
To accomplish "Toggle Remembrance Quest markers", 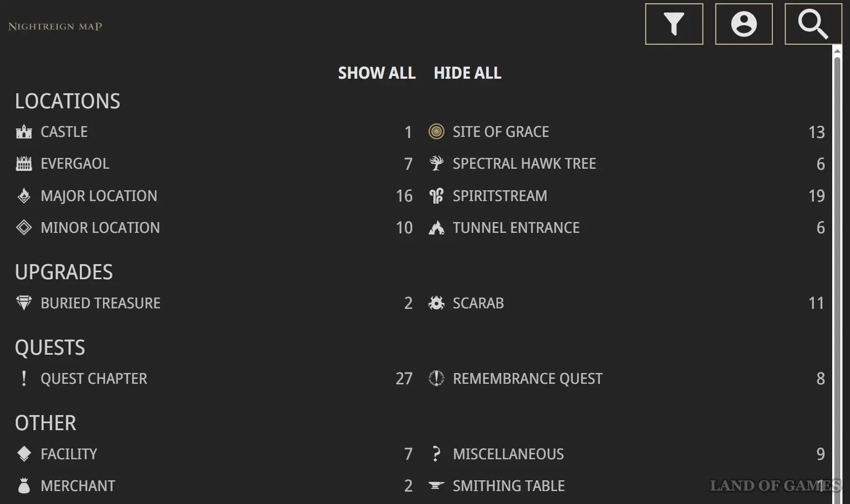I will pos(626,378).
